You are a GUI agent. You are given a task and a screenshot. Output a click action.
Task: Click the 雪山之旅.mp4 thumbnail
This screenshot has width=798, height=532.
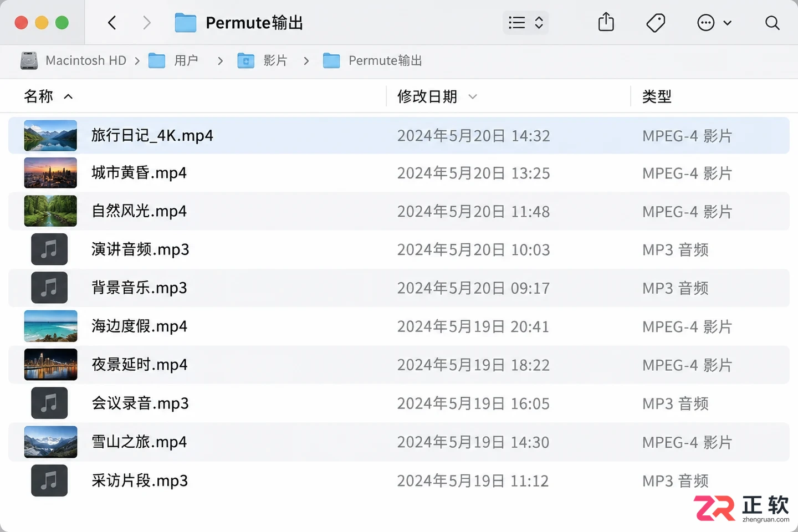(x=50, y=442)
